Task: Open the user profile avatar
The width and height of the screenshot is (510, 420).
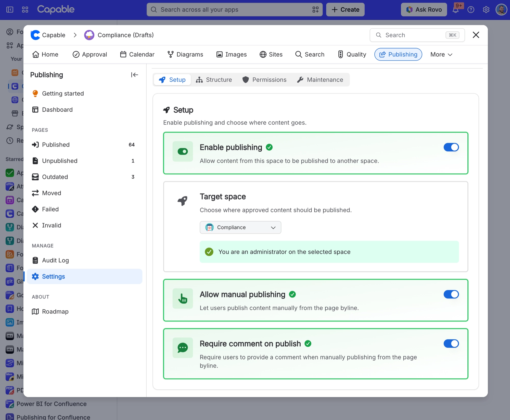Action: pos(501,10)
